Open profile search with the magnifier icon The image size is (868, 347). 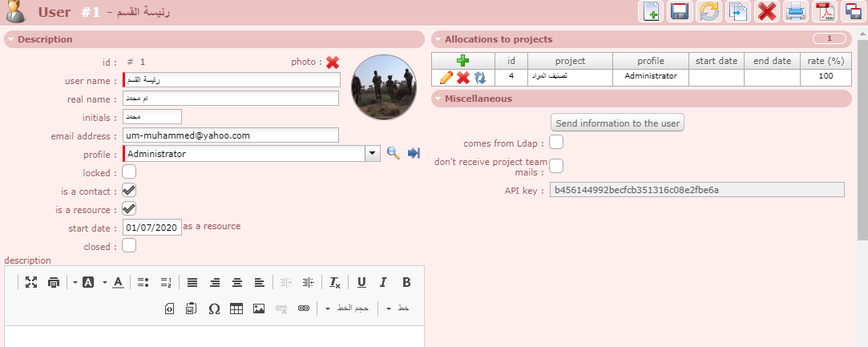click(x=393, y=153)
